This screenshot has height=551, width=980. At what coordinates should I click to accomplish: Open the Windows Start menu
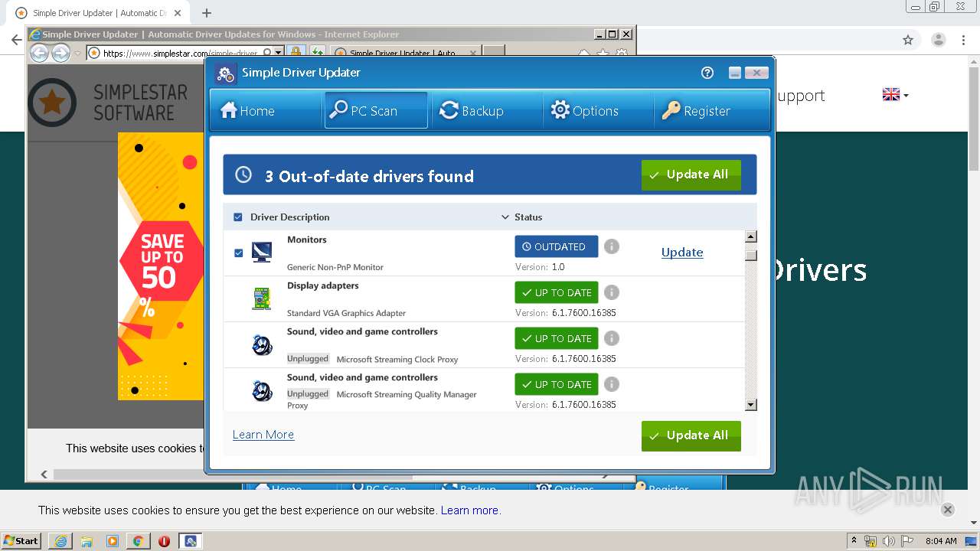click(21, 540)
